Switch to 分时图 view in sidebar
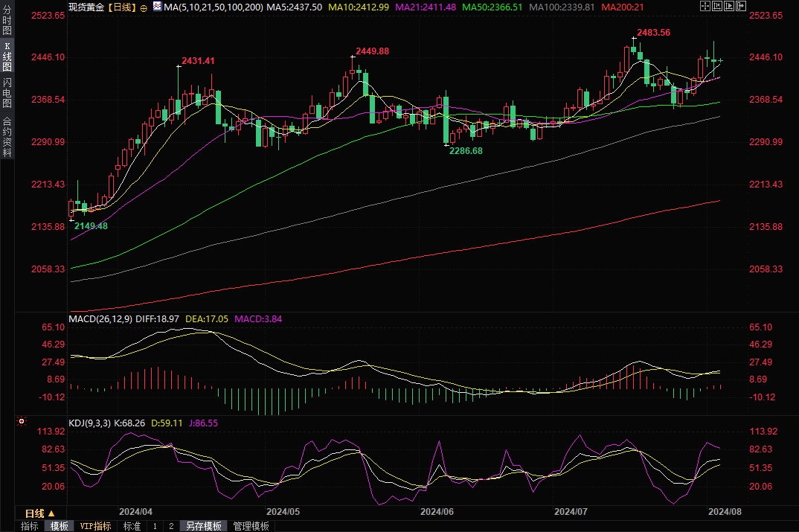This screenshot has height=532, width=799. click(x=7, y=21)
